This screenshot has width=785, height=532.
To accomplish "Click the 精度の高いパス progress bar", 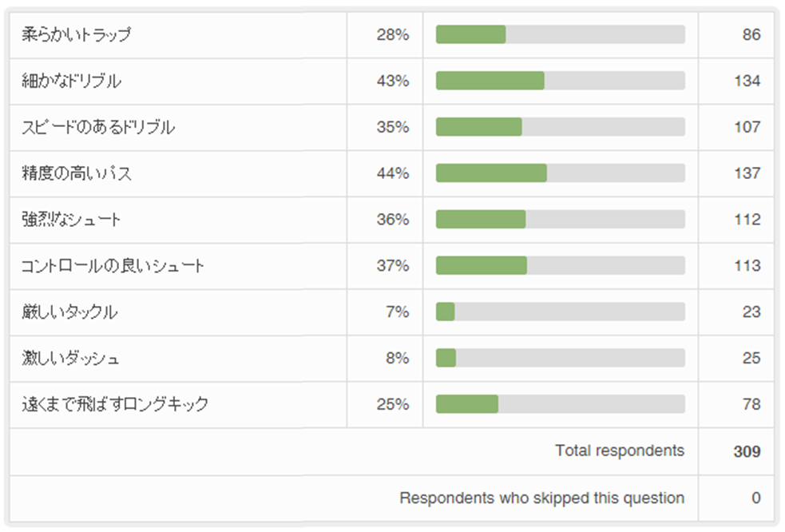I will coord(560,173).
